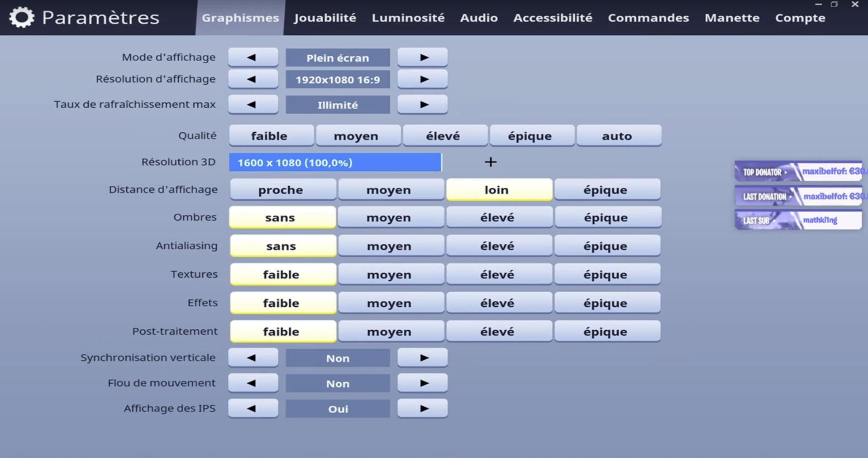
Task: Open the Plein écran display mode selector
Action: 338,58
